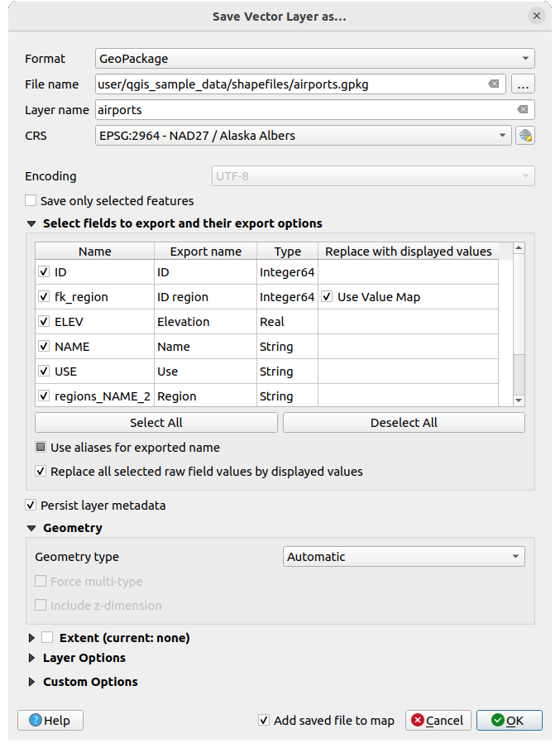The image size is (560, 748).
Task: Toggle Use Value Map for fk_region
Action: tap(328, 297)
